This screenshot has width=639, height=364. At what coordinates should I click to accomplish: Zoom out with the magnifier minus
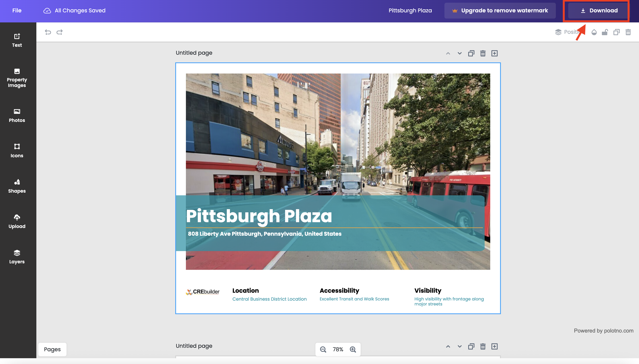coord(323,349)
